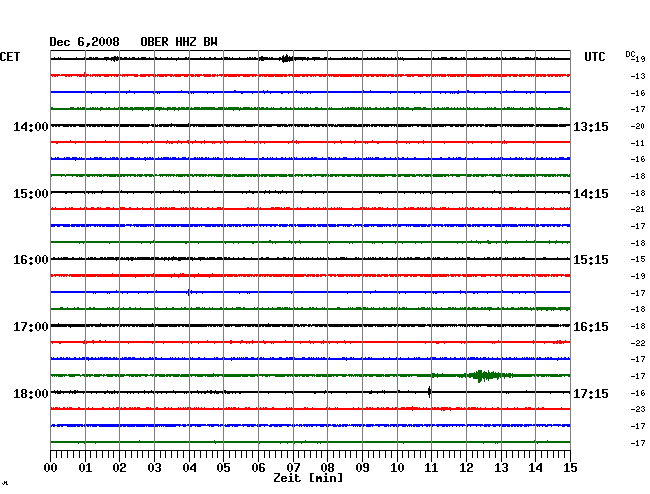Click the date label Dec 6,2008
The width and height of the screenshot is (650, 494).
84,42
